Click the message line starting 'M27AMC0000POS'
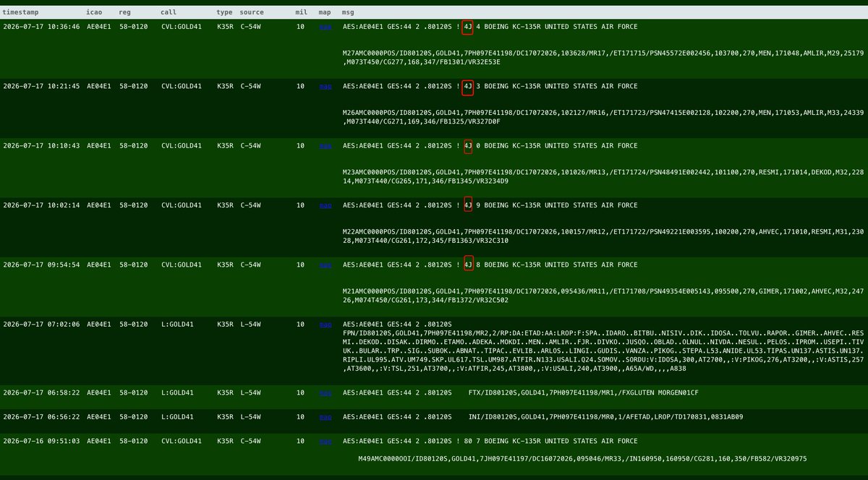868x480 pixels. (x=603, y=57)
